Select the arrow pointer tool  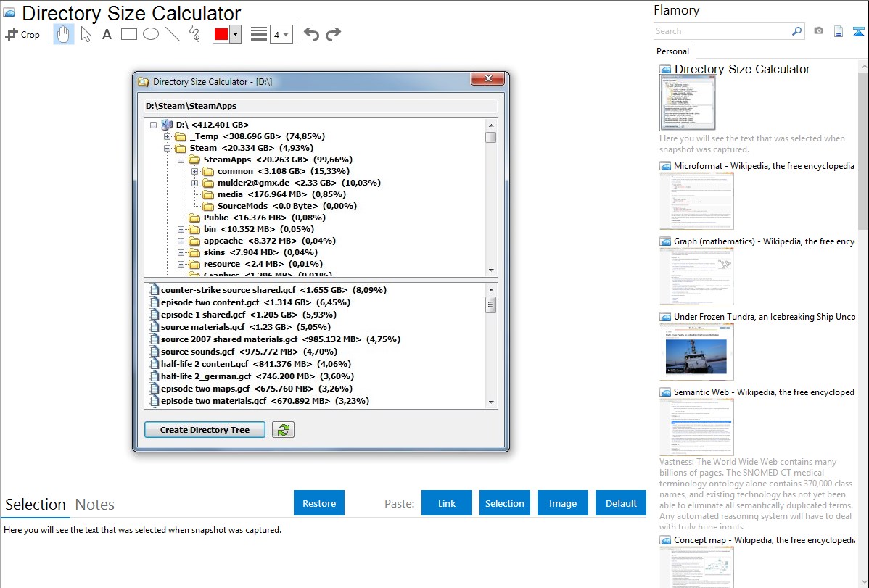coord(86,34)
